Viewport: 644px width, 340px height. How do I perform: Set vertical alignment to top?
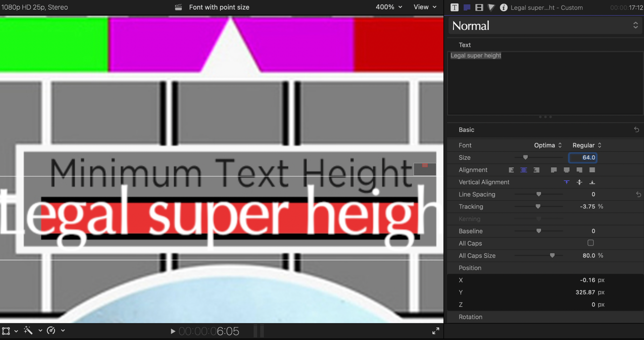click(567, 182)
